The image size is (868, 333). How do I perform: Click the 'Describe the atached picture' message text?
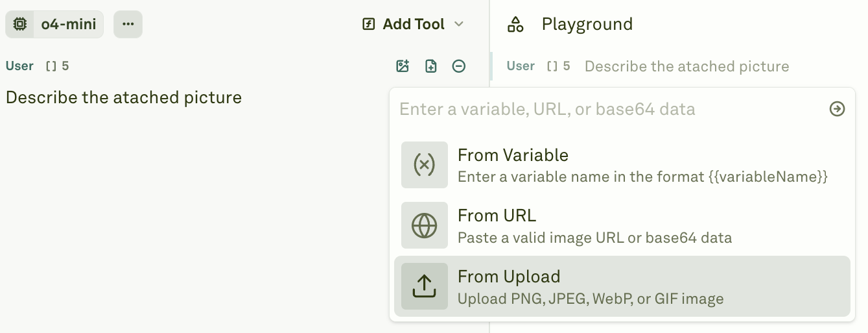click(x=124, y=97)
